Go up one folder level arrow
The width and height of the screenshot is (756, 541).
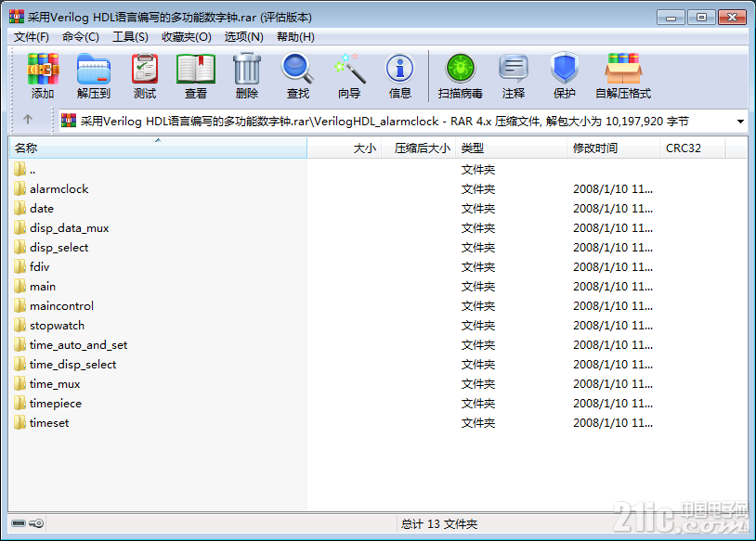pyautogui.click(x=28, y=120)
